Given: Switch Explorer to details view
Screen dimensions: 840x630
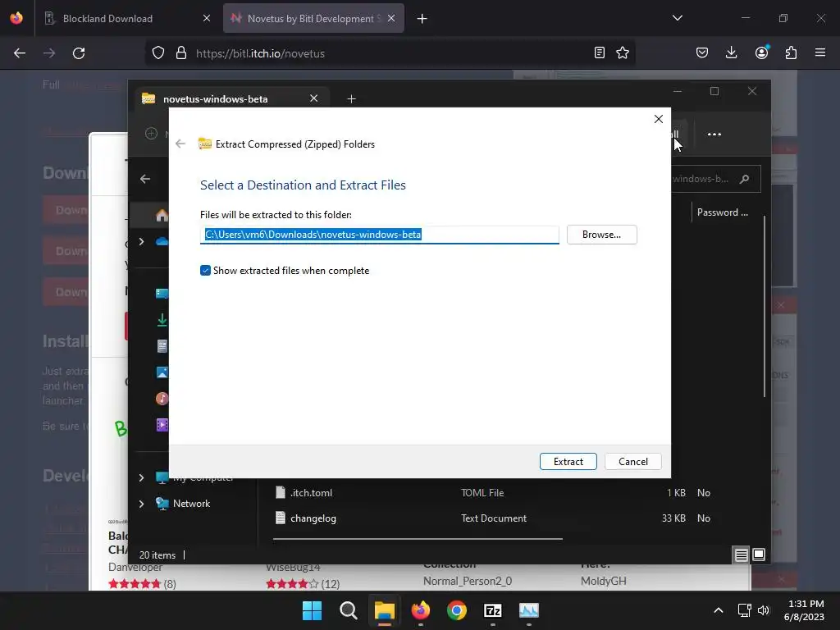Looking at the screenshot, I should tap(741, 555).
